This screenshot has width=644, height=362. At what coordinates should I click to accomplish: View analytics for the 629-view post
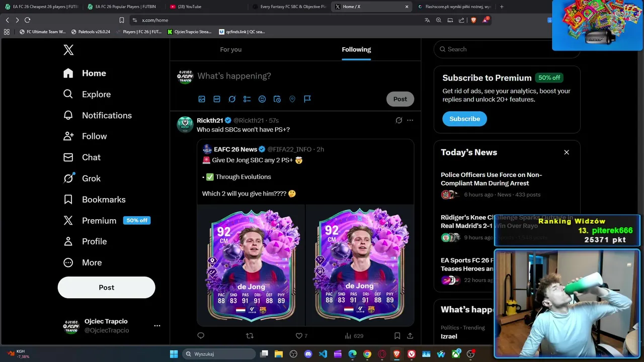tap(354, 336)
